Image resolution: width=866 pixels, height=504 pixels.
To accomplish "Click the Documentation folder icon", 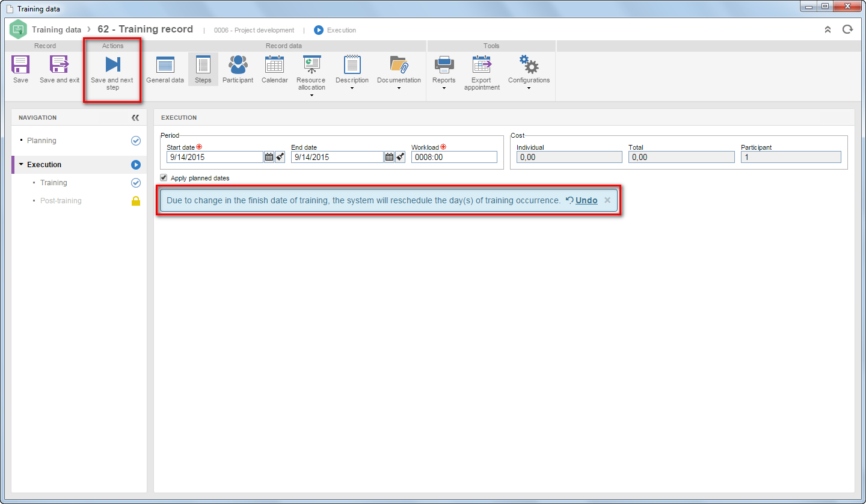I will point(399,64).
